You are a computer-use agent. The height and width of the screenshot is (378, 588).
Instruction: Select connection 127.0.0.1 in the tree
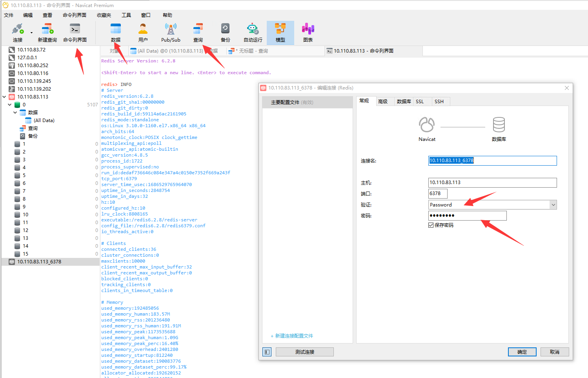(x=27, y=57)
